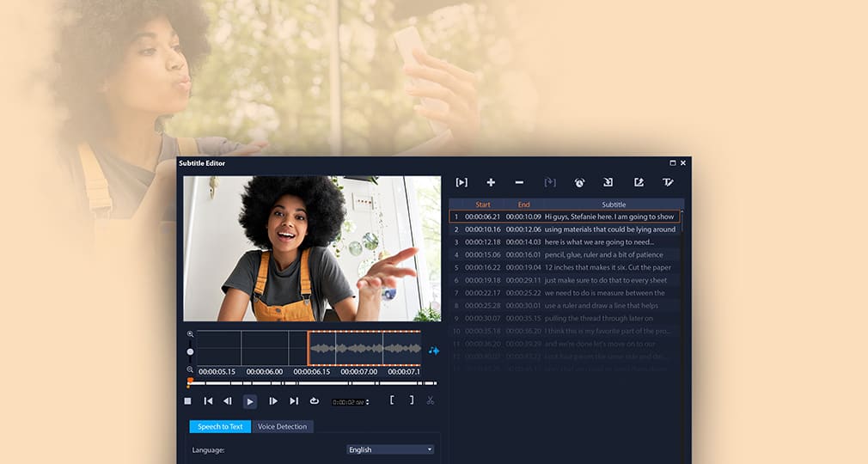Remove subtitle using the minus icon
The height and width of the screenshot is (464, 868).
point(519,182)
